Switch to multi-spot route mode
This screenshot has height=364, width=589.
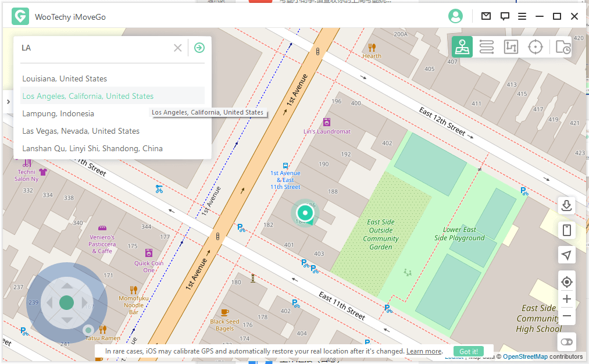(511, 47)
